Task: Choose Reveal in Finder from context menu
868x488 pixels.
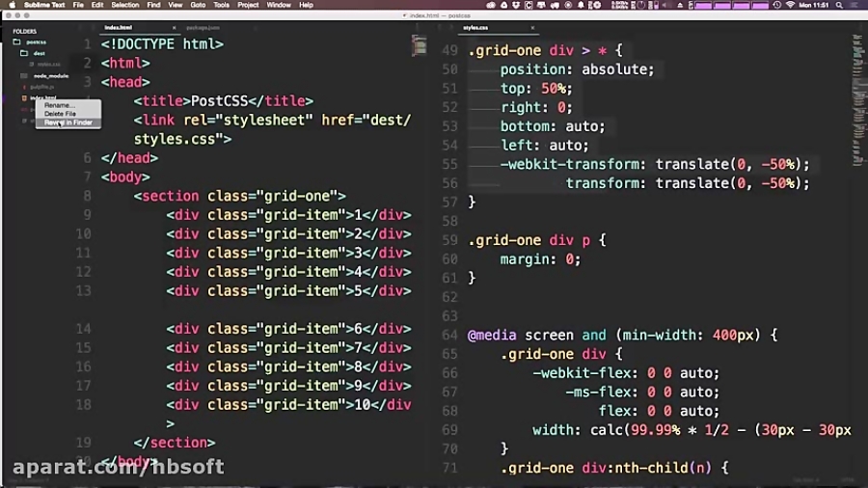Action: point(68,122)
